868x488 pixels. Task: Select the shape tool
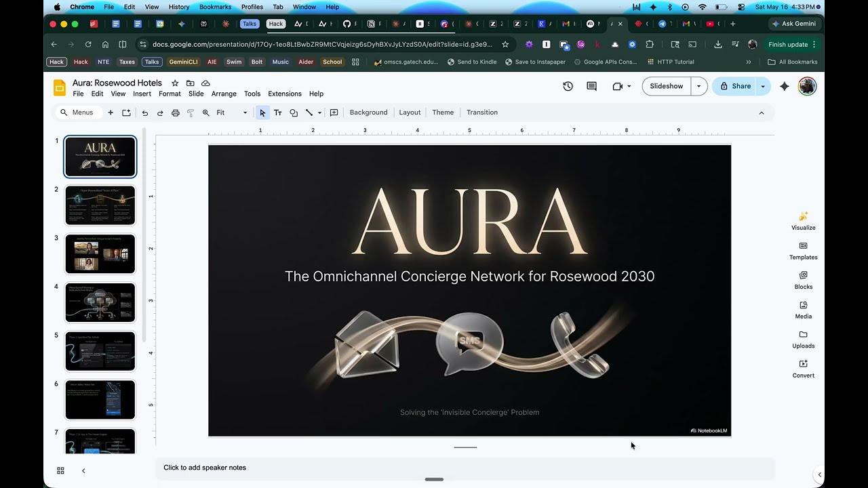(294, 113)
